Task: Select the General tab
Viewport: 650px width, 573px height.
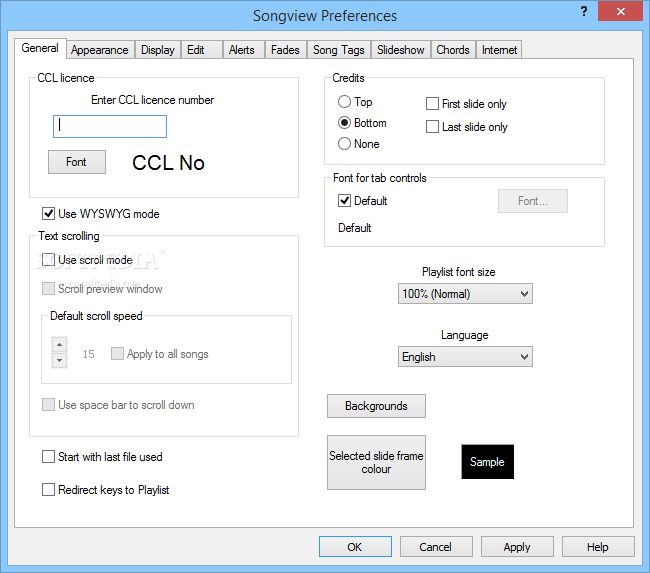Action: (x=40, y=48)
